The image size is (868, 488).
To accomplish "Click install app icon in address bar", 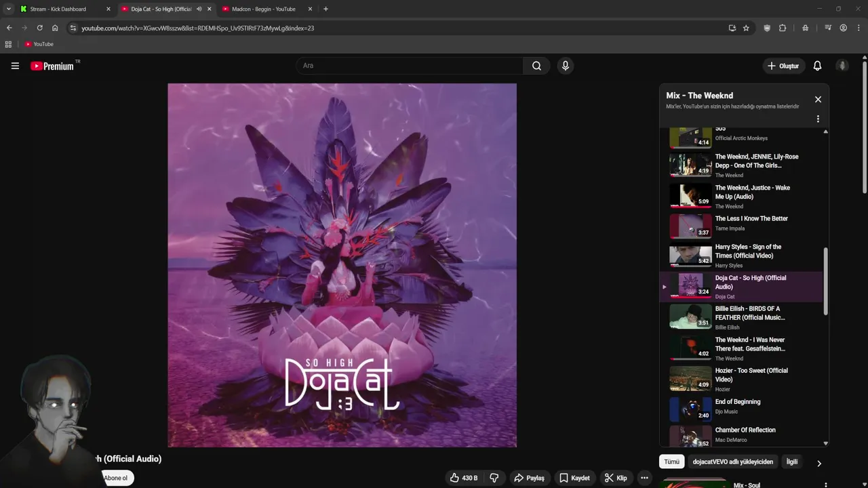I will click(x=732, y=28).
